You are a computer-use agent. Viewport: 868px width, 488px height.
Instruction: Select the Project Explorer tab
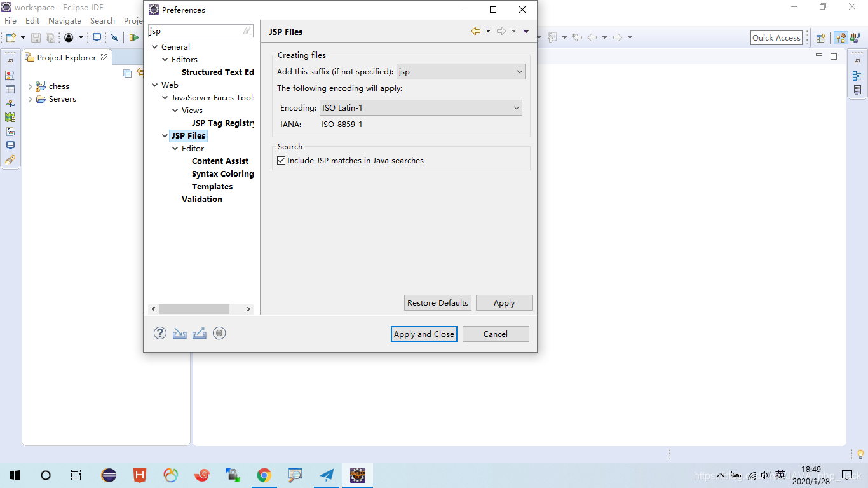67,57
